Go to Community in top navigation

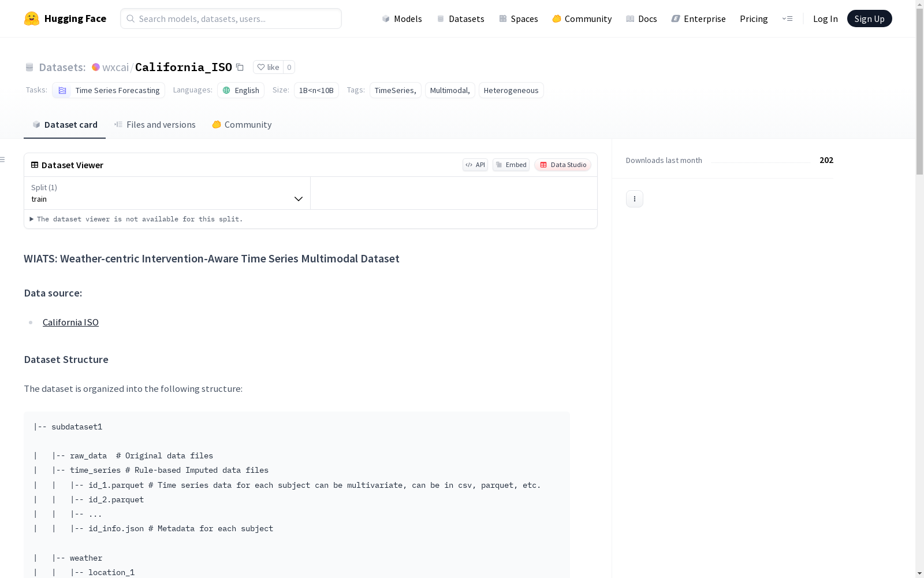[582, 18]
